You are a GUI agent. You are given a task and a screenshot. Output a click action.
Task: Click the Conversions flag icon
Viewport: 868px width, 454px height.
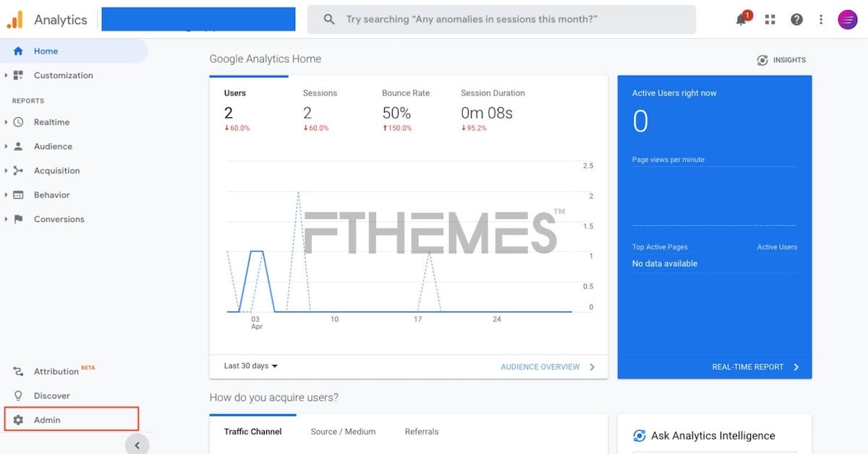tap(18, 219)
